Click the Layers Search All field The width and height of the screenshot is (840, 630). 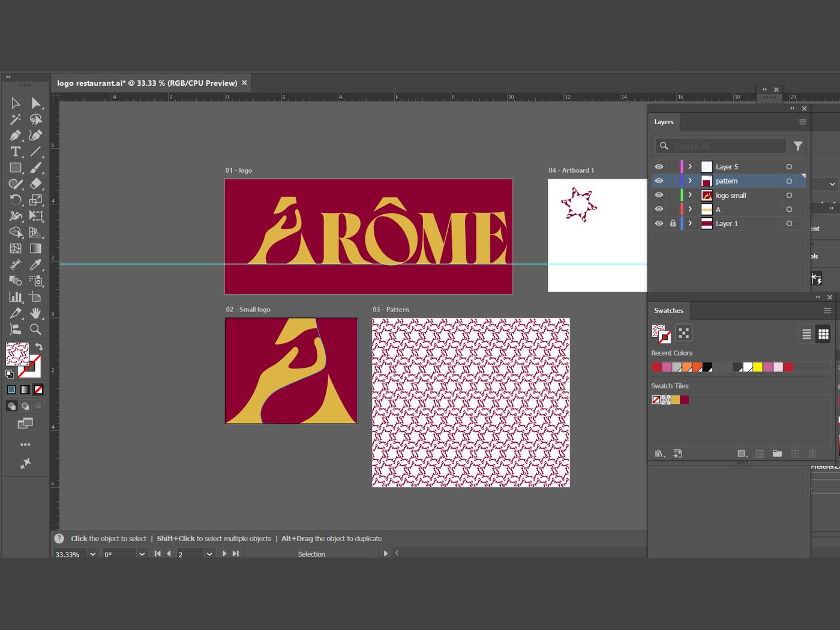pos(721,146)
